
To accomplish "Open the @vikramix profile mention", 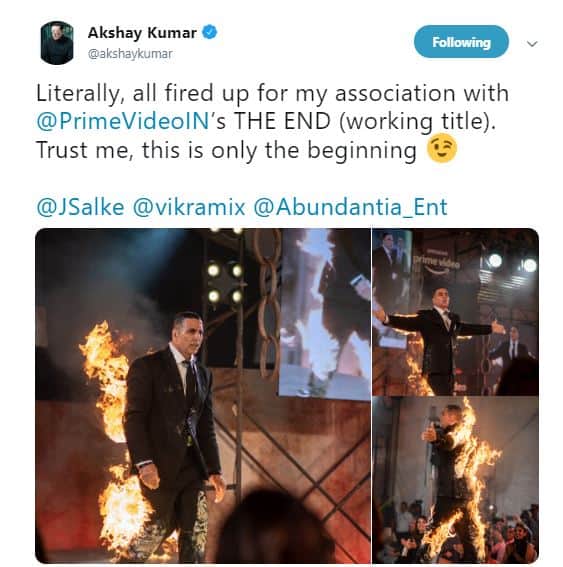I will pyautogui.click(x=189, y=207).
